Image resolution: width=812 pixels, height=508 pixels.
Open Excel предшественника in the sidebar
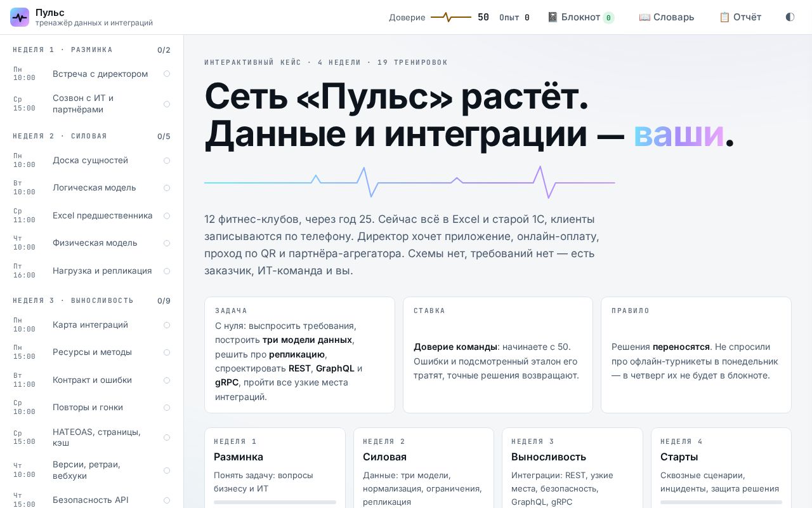[x=92, y=216]
